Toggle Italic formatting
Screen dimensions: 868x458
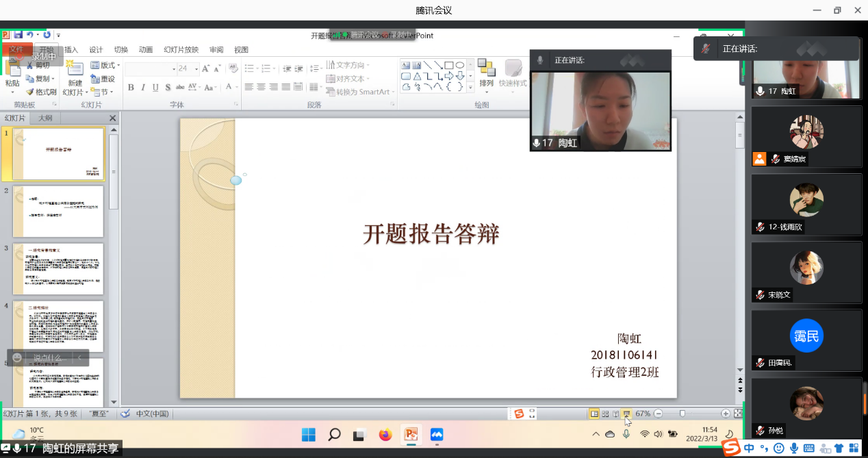tap(143, 87)
